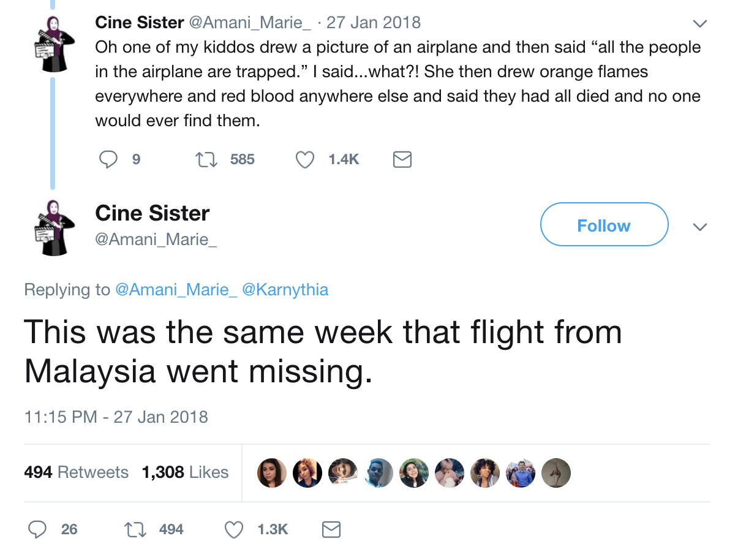Open @Amani_Marie_ link in Replying to line
The image size is (746, 560).
176,289
